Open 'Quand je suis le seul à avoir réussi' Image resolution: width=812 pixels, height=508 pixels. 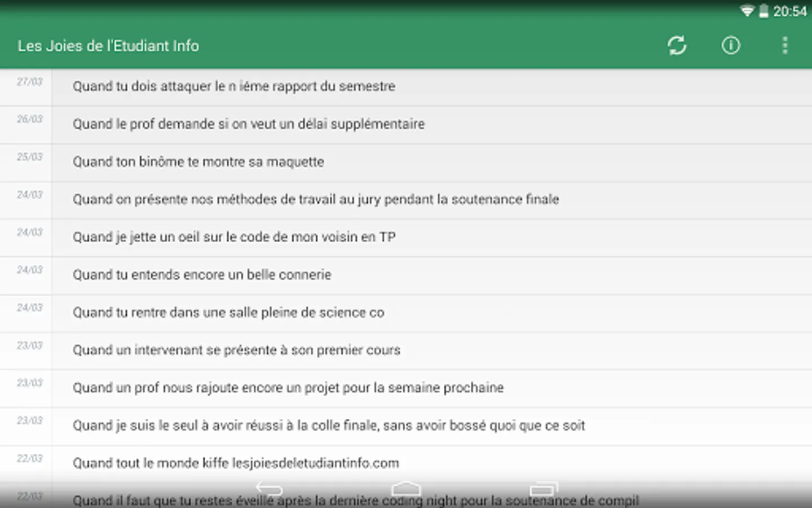(406, 427)
